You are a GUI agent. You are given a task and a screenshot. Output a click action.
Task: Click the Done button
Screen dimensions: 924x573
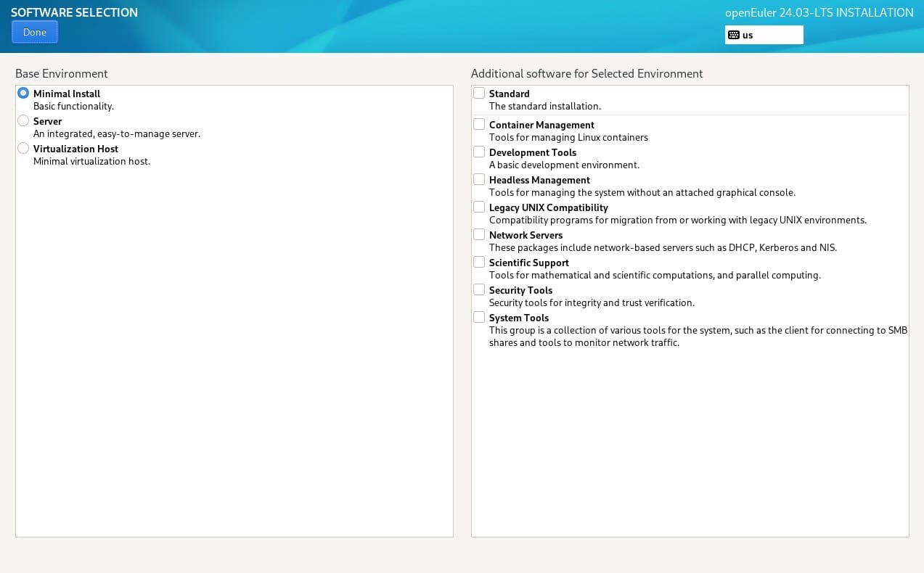pos(34,32)
